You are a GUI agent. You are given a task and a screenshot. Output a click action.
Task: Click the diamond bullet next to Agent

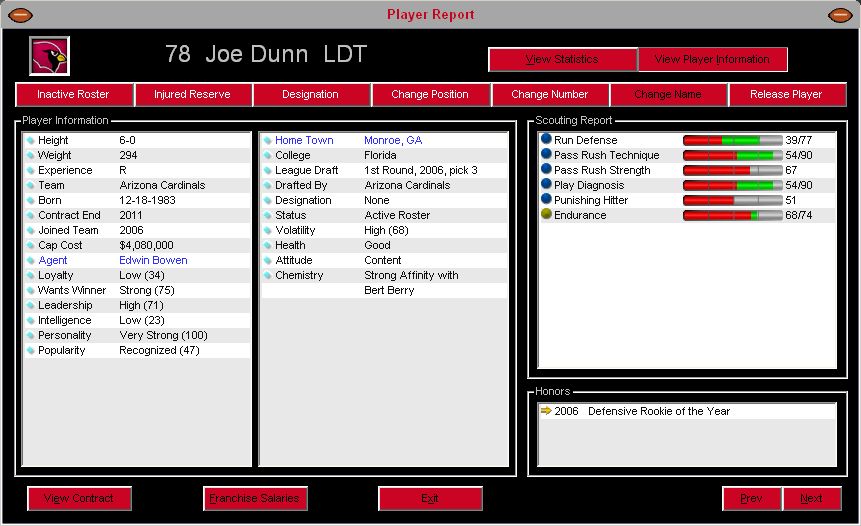[x=30, y=261]
